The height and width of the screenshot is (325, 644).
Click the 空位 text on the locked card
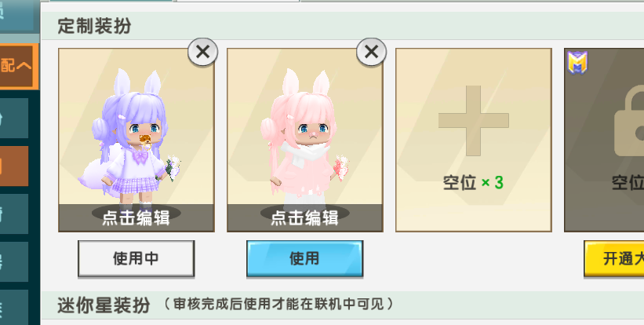click(x=628, y=182)
